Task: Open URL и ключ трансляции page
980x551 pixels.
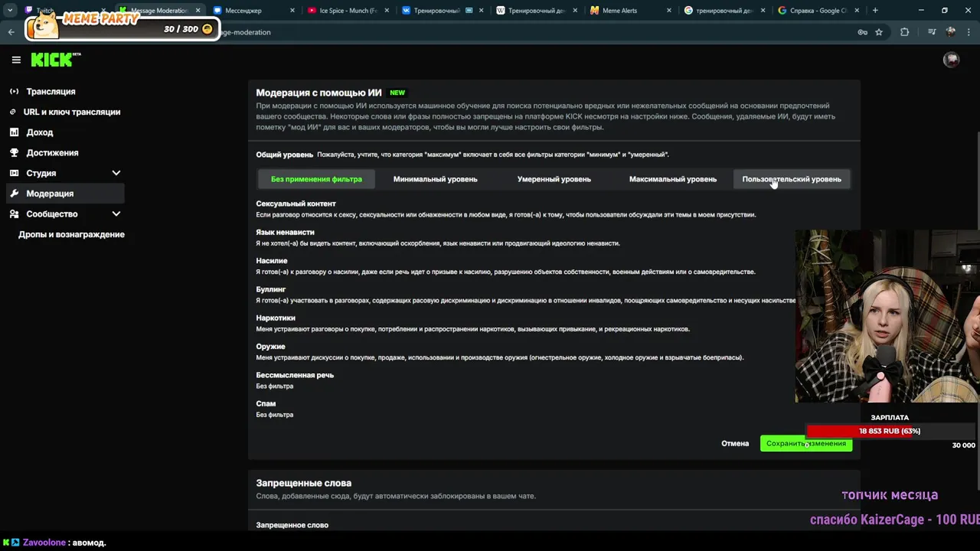Action: coord(72,112)
